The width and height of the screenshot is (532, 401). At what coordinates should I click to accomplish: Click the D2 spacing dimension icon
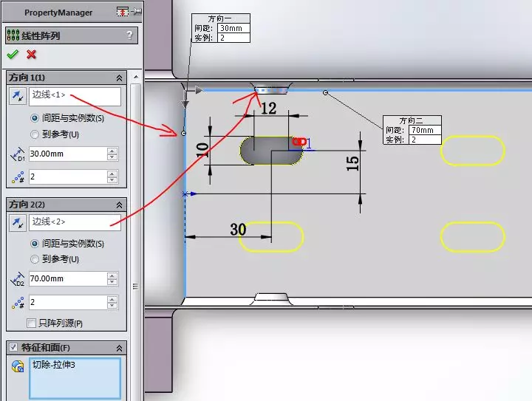click(17, 279)
